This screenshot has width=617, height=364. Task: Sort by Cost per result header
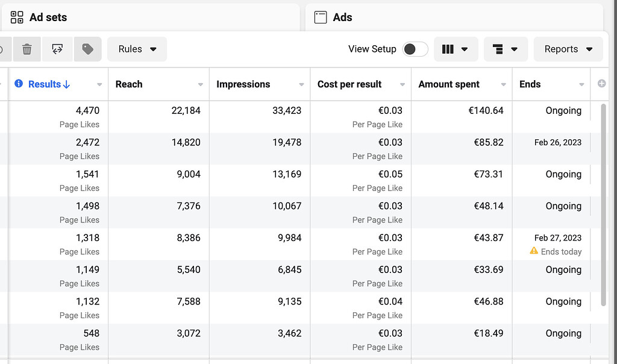349,84
